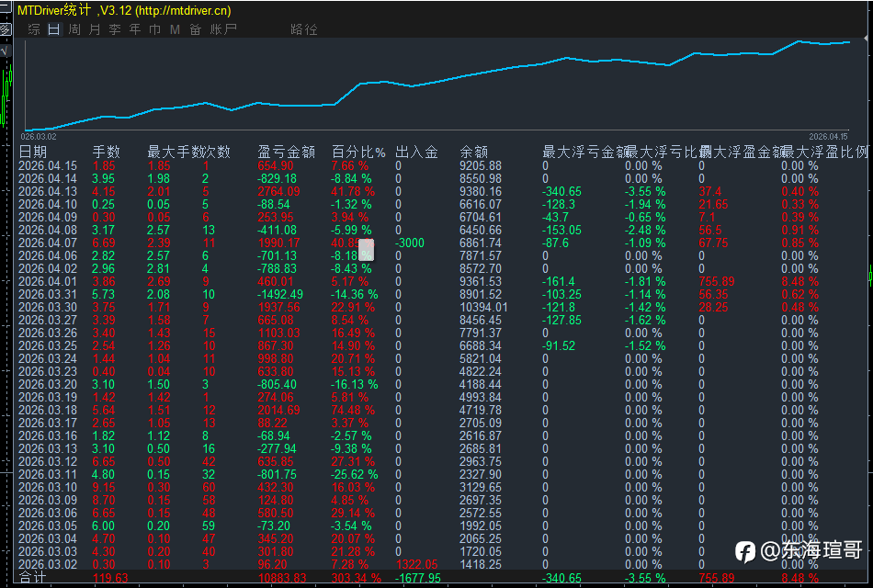The image size is (873, 588).
Task: Open the 年 yearly statistics tab
Action: point(135,29)
